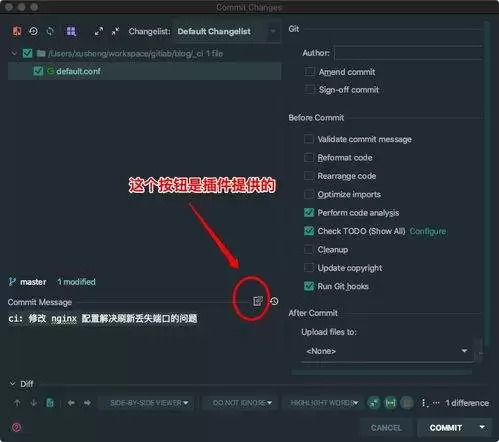Click the Commit button
Viewport: 499px width, 442px height.
[446, 428]
